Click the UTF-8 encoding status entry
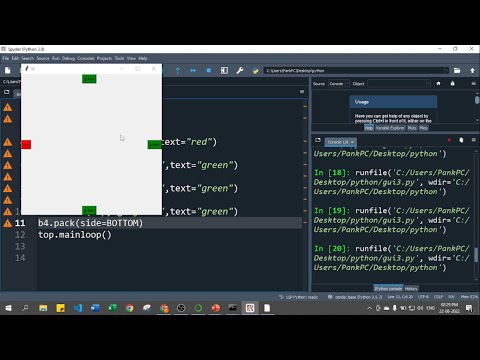The image size is (480, 360). [x=423, y=297]
